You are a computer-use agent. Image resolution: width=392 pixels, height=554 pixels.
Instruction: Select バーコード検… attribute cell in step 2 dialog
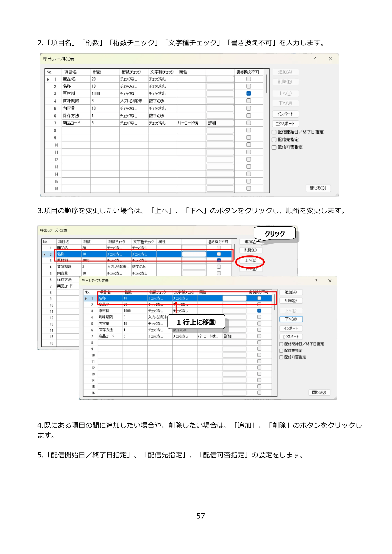click(x=191, y=123)
